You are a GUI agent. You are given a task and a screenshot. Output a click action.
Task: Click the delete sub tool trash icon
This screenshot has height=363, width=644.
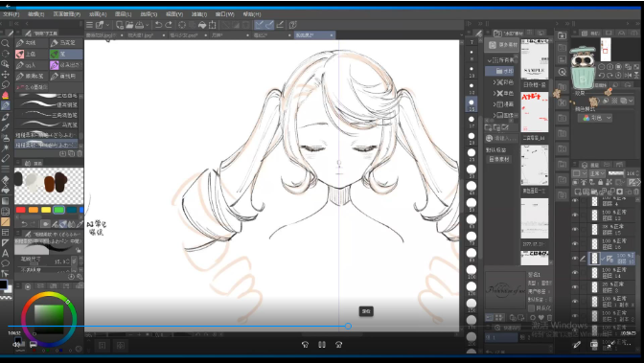(80, 153)
